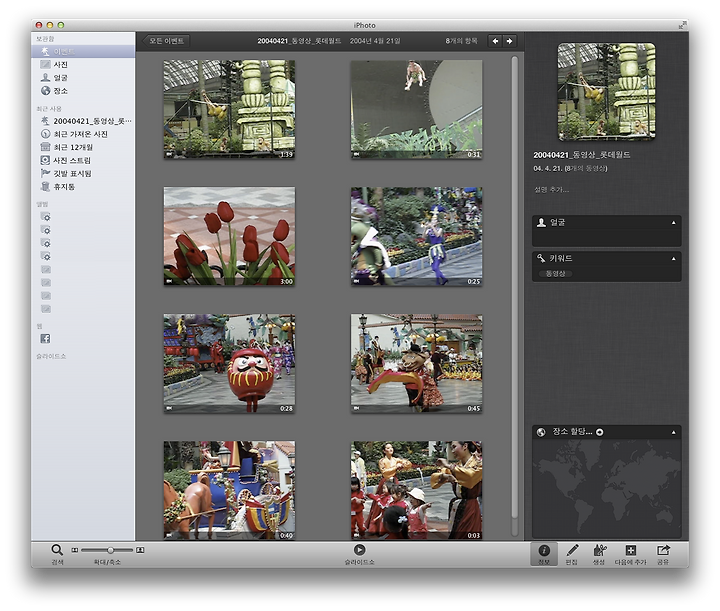
Task: Adjust the 확대/축소 zoom slider
Action: point(110,550)
